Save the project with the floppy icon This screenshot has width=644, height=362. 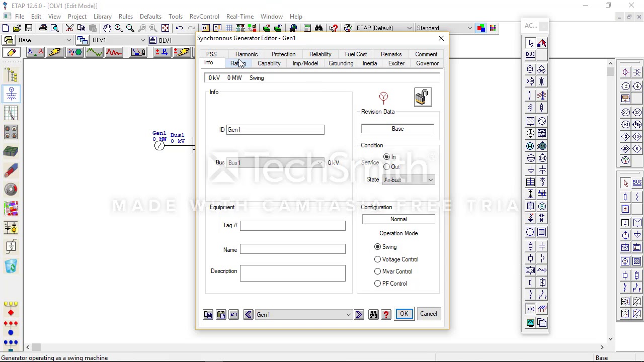29,28
